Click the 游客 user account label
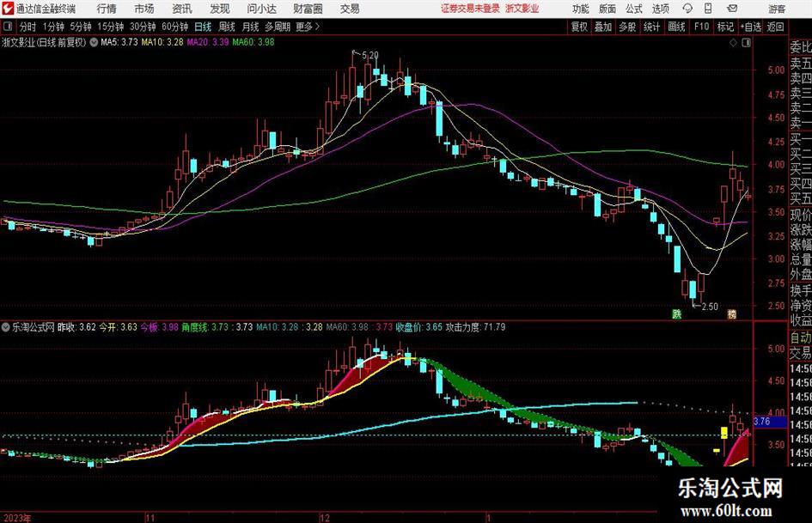Screen dimensions: 812x523 777,9
